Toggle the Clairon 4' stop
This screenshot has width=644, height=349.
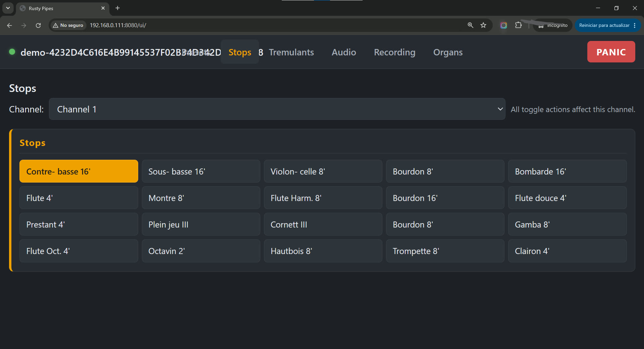click(567, 251)
